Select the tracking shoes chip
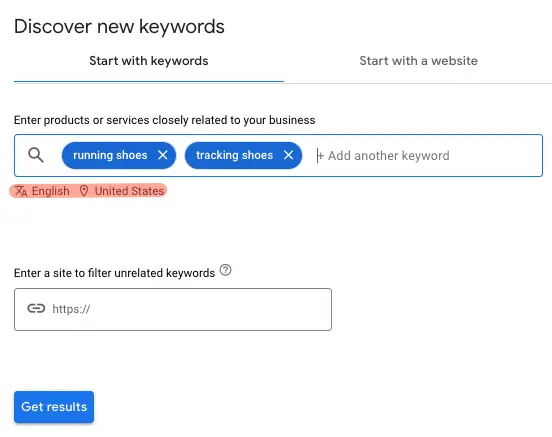Screen dimensions: 552x437 point(234,155)
